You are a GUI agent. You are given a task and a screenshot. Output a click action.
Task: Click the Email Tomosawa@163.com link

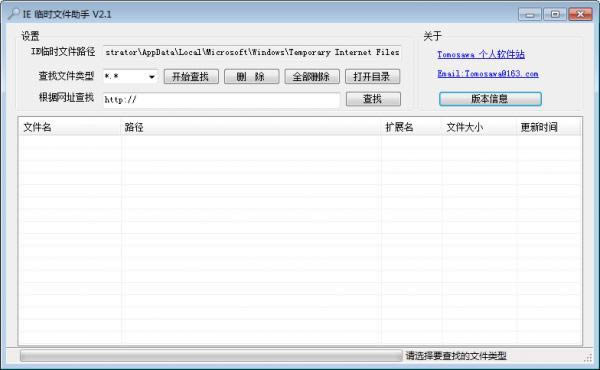(488, 73)
